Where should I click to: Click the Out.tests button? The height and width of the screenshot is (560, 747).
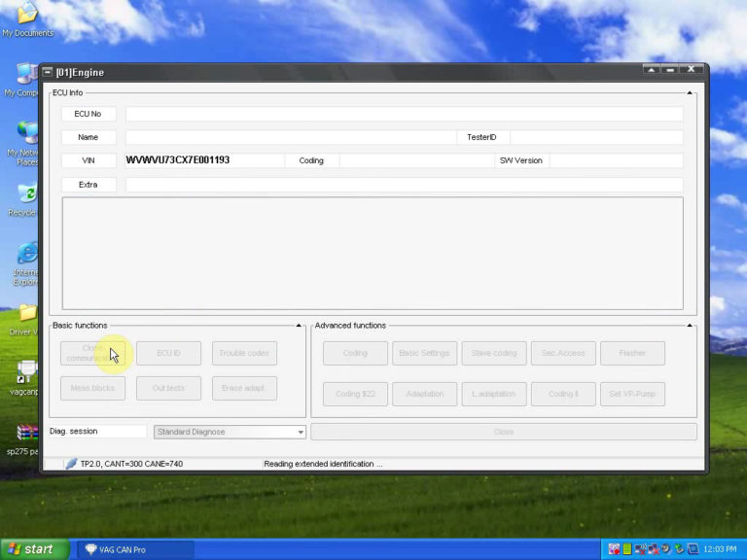[168, 389]
